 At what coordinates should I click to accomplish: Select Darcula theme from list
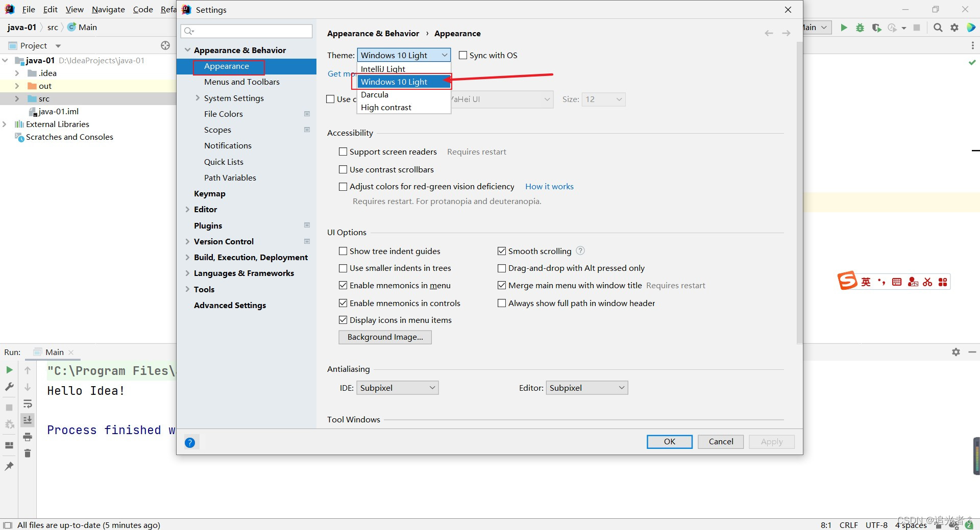coord(404,94)
